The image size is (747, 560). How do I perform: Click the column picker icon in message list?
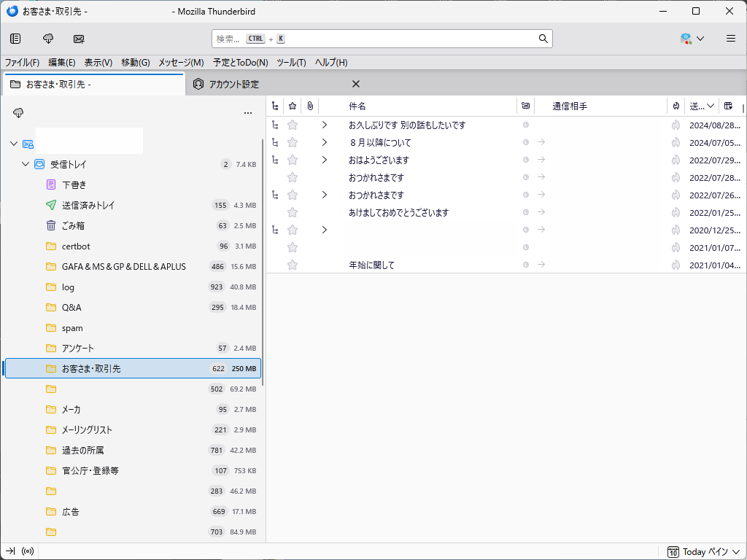click(727, 106)
